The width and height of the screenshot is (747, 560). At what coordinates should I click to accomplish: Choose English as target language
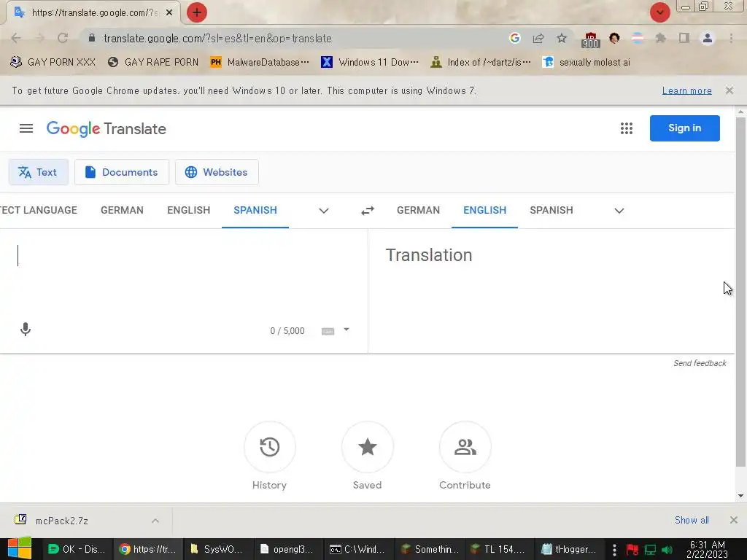484,210
